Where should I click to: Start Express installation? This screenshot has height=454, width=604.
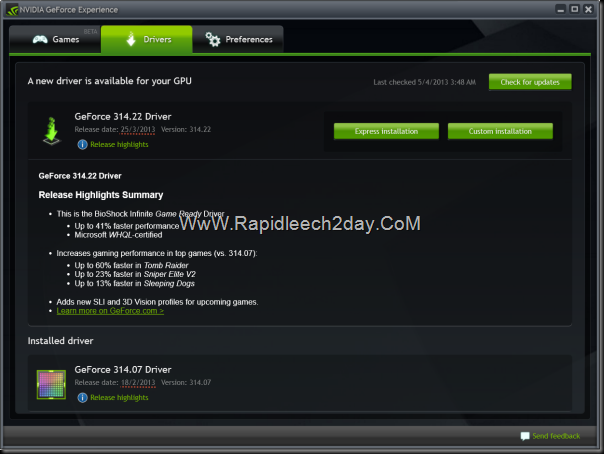tap(386, 131)
